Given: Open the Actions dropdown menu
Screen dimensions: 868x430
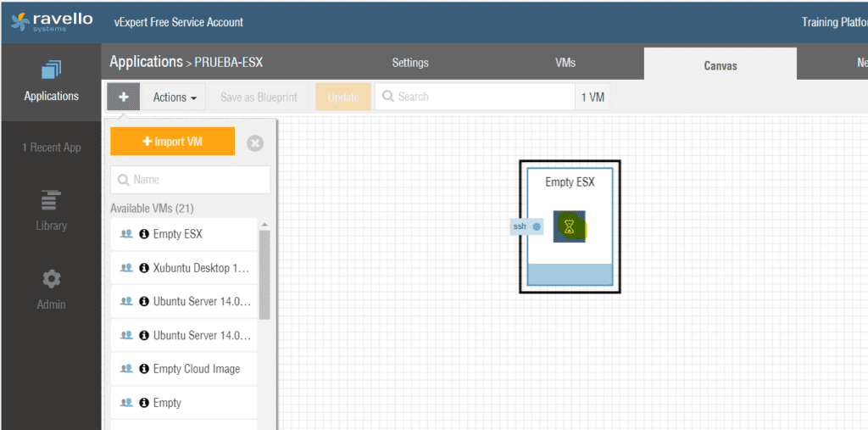Looking at the screenshot, I should click(175, 97).
